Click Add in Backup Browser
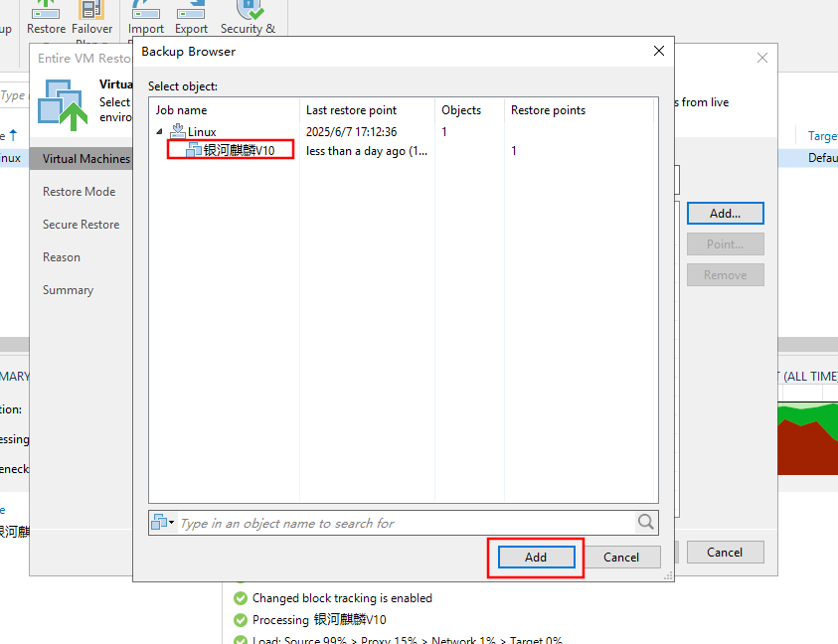Screen dimensions: 838x644 (536, 557)
